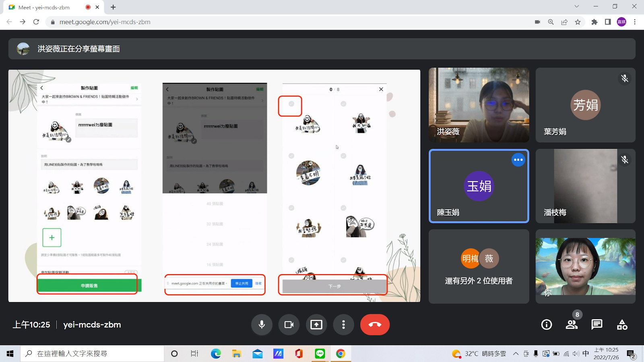Open Windows Start menu
644x362 pixels.
[x=10, y=354]
